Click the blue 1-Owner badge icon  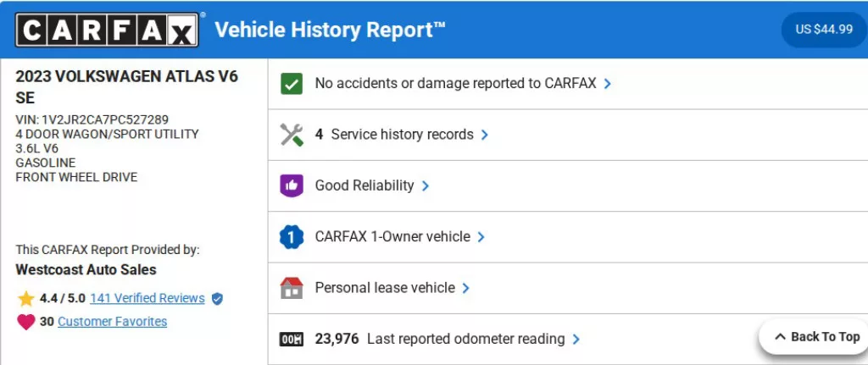point(292,237)
